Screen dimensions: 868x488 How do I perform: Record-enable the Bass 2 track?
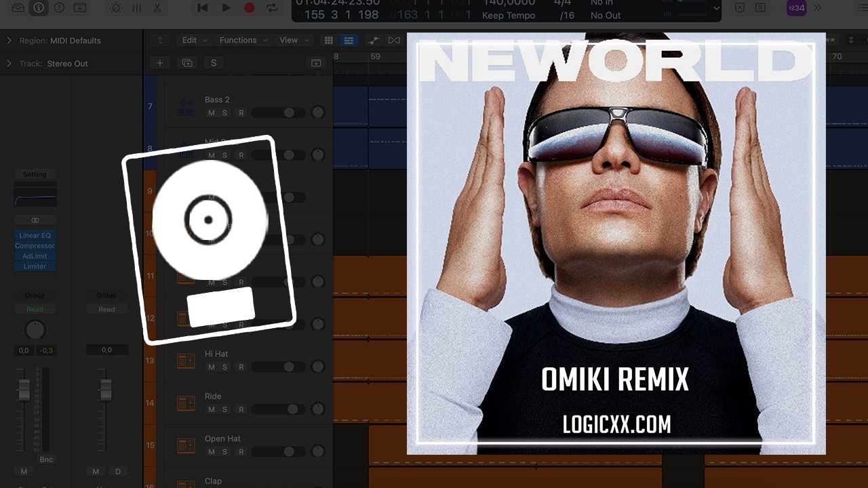(241, 113)
